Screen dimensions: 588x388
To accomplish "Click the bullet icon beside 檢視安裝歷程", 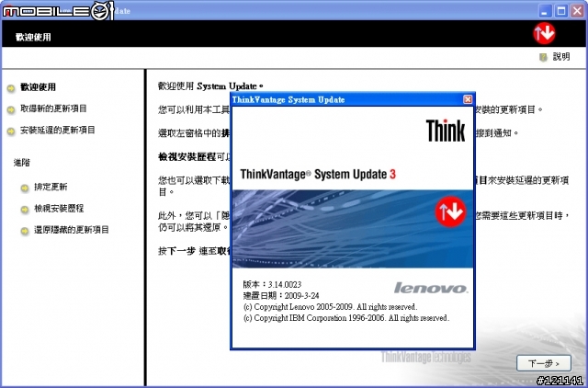I will (x=25, y=210).
